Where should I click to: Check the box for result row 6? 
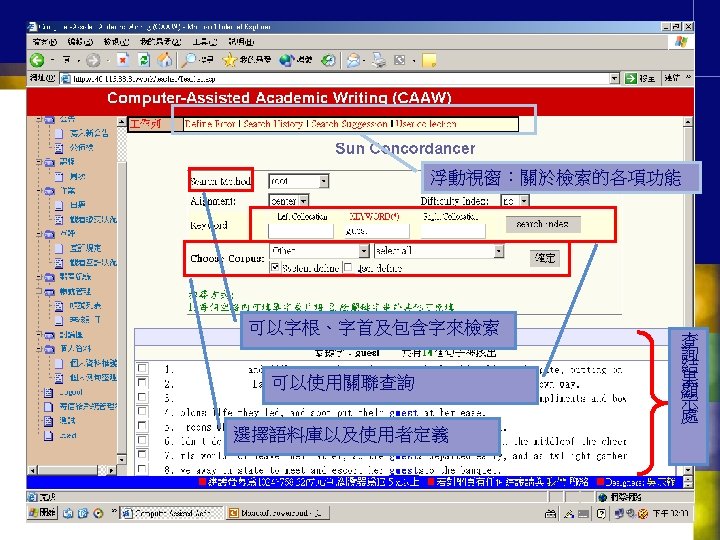pos(142,440)
